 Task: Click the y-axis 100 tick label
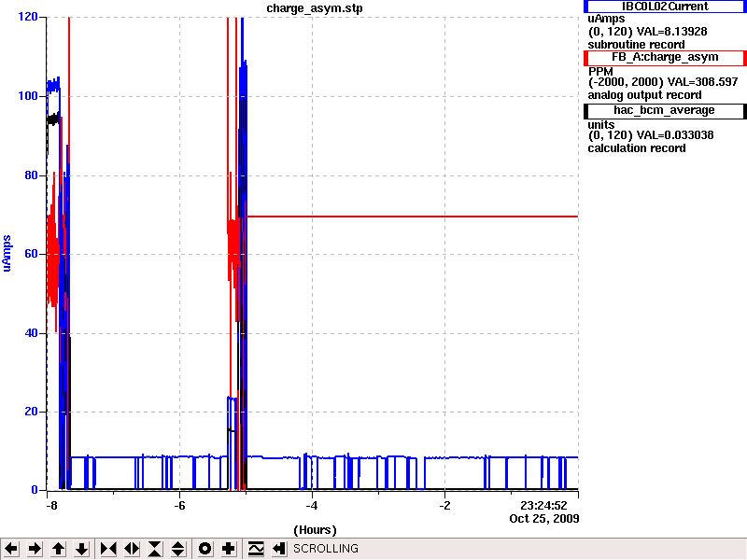[28, 96]
